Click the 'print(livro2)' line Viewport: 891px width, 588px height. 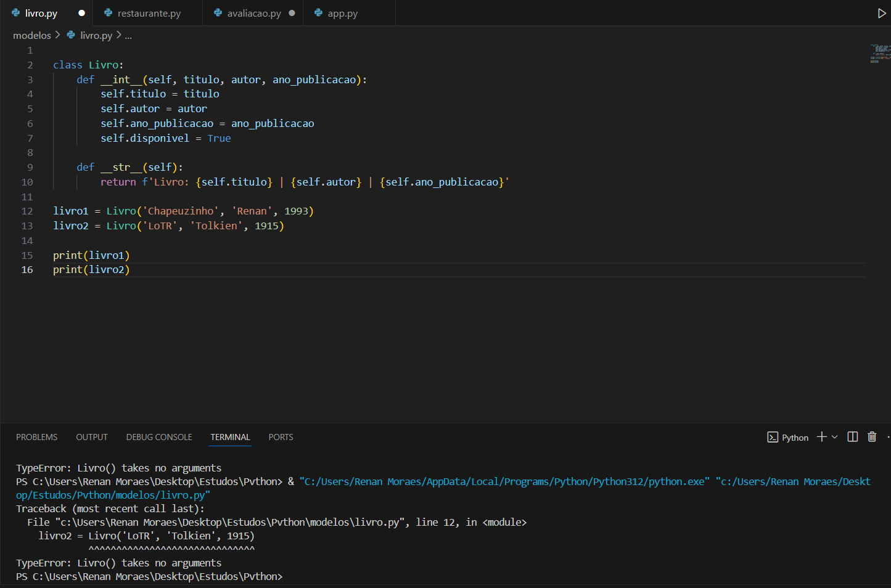(91, 269)
